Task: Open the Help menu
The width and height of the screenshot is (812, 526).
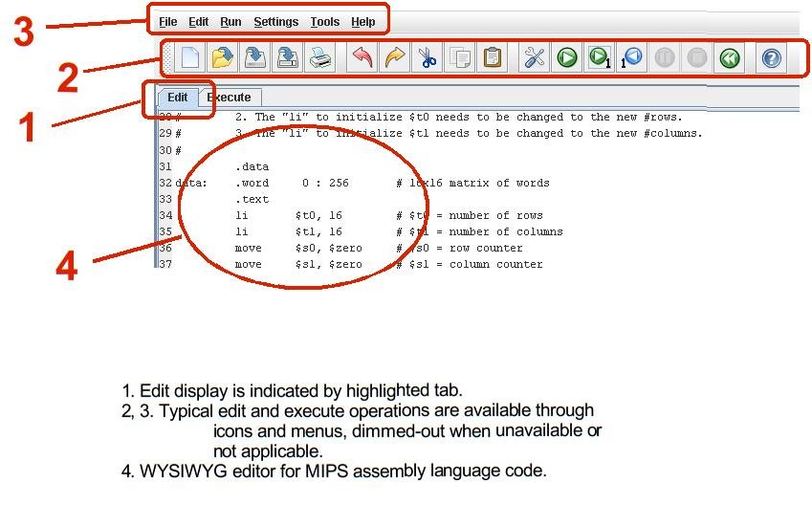Action: 363,22
